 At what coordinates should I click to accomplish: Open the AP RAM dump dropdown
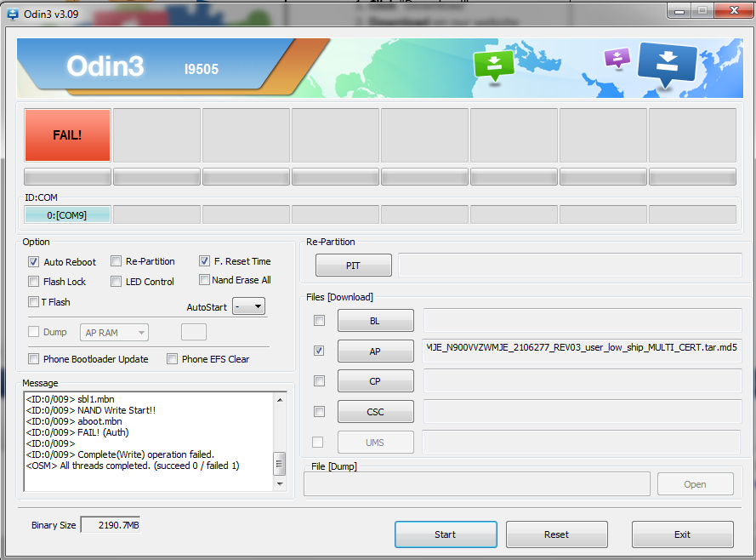(x=114, y=332)
